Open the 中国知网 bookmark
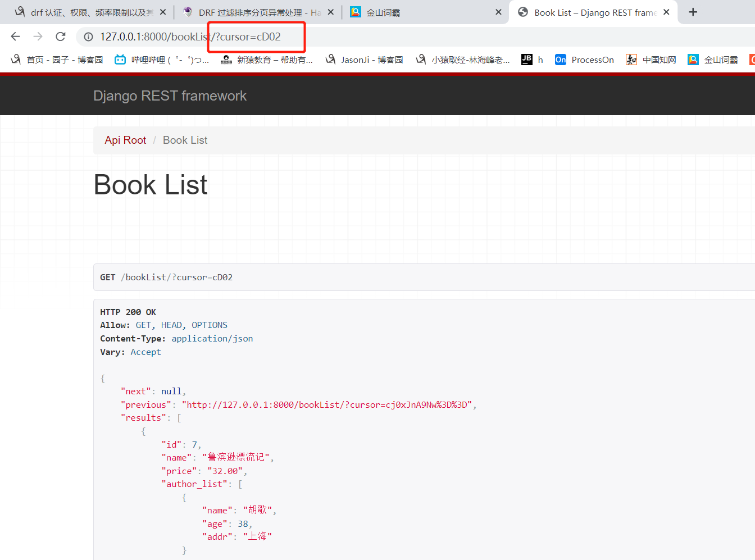This screenshot has width=755, height=560. pyautogui.click(x=651, y=60)
